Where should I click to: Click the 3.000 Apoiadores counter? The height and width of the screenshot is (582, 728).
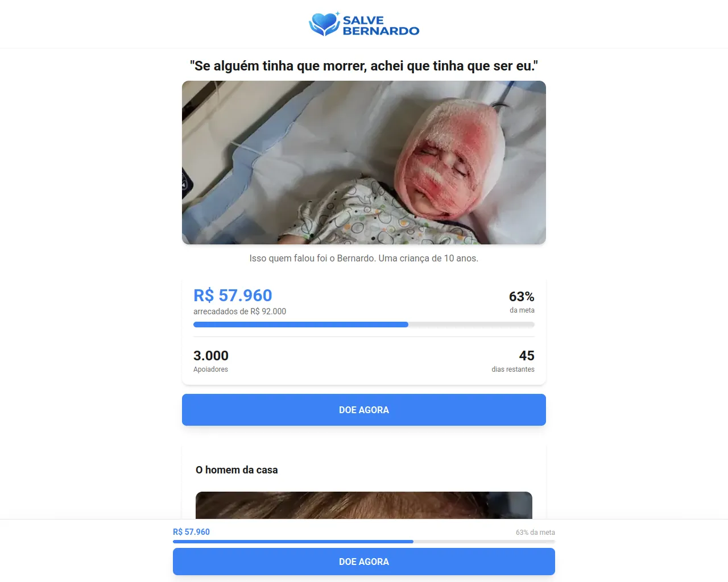click(x=211, y=361)
